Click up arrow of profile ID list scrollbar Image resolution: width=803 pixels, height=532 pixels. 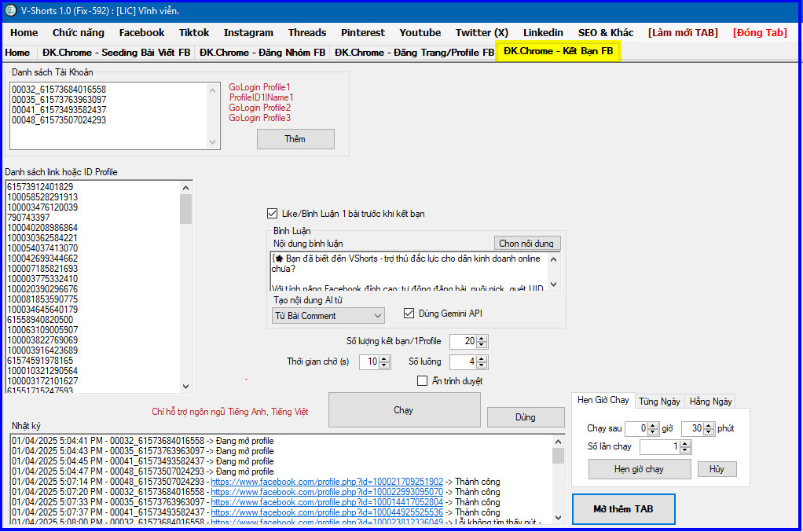click(x=185, y=188)
